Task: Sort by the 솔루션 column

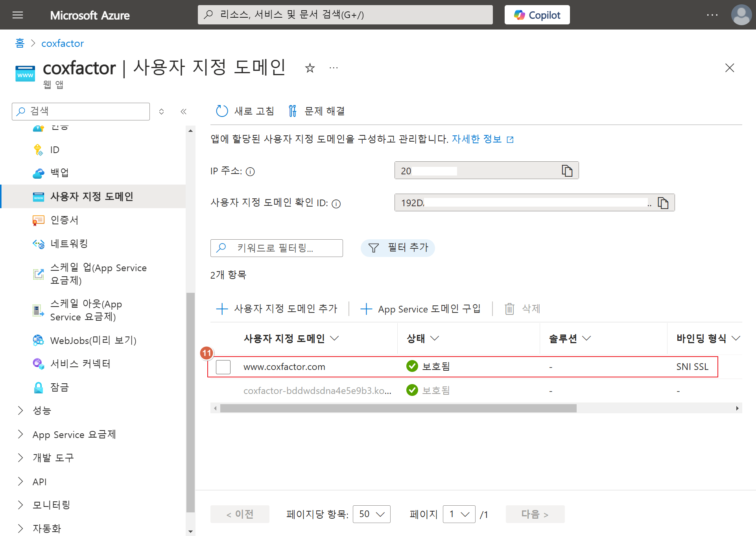Action: (x=570, y=338)
